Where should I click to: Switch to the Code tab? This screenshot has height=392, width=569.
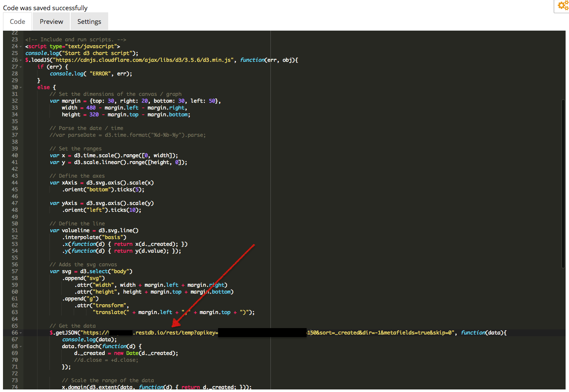click(x=17, y=22)
